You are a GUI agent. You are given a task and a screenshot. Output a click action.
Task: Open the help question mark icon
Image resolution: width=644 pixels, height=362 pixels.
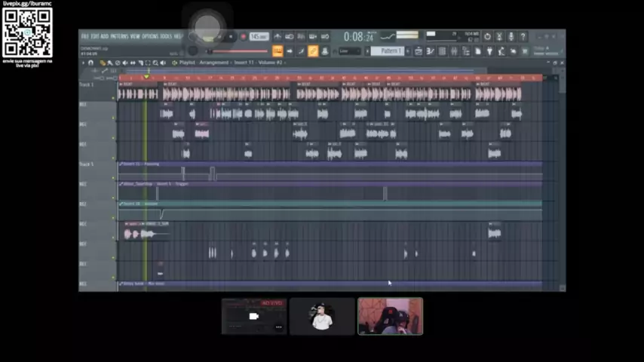pyautogui.click(x=523, y=36)
